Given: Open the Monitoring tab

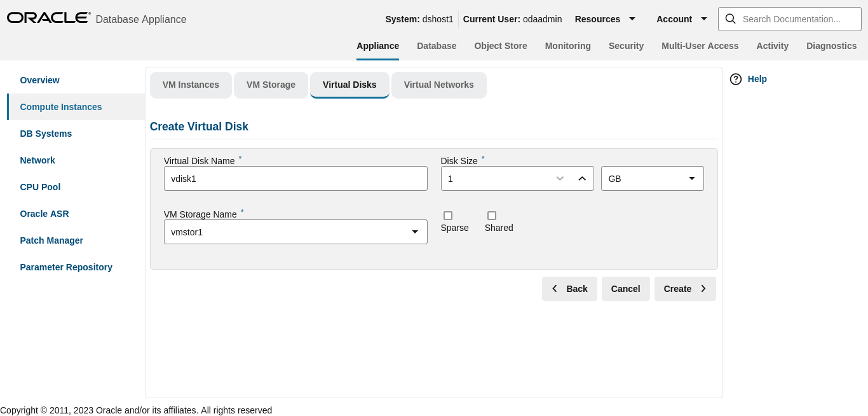Looking at the screenshot, I should 567,45.
